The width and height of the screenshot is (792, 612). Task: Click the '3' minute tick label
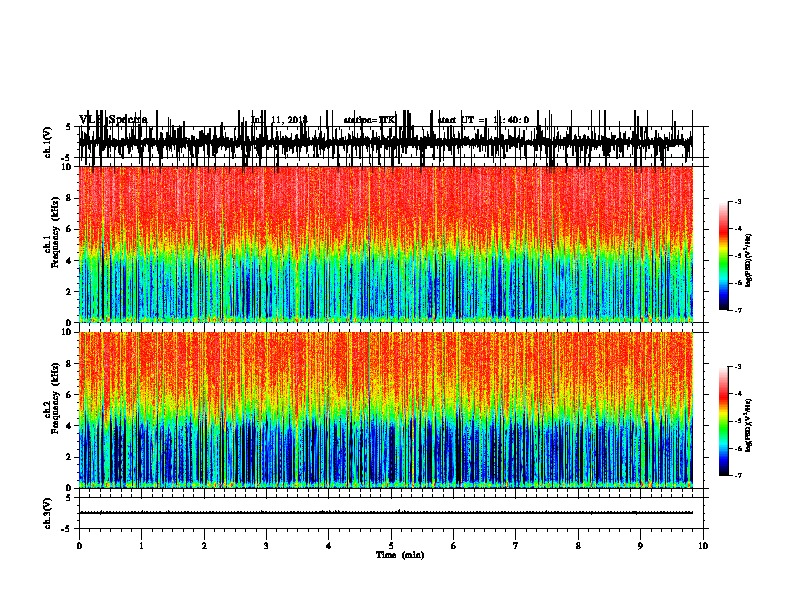266,546
